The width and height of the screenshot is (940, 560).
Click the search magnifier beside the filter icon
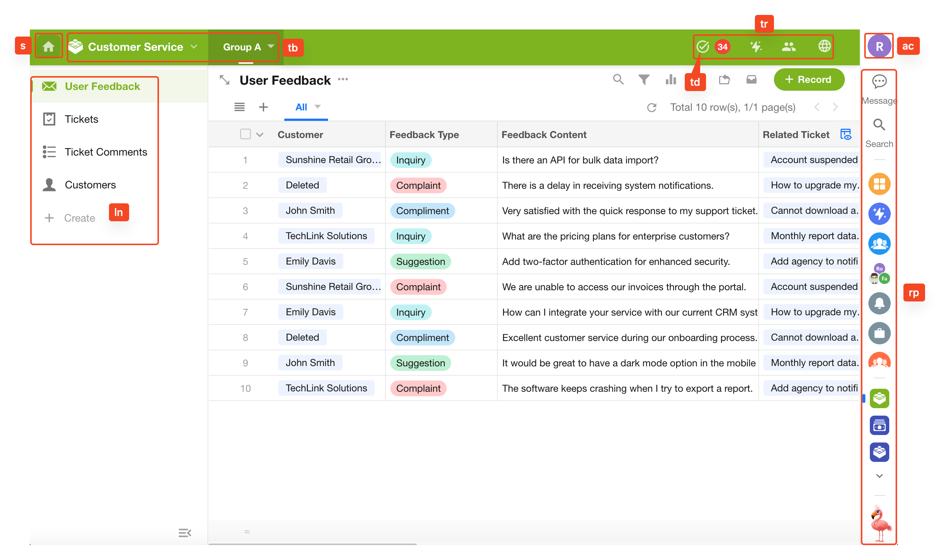(x=618, y=79)
